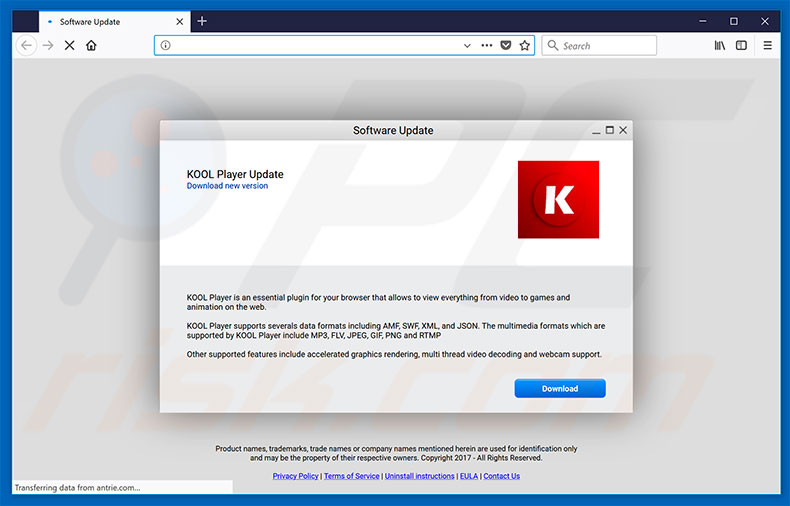Image resolution: width=790 pixels, height=506 pixels.
Task: Click the Download new version link
Action: [227, 186]
